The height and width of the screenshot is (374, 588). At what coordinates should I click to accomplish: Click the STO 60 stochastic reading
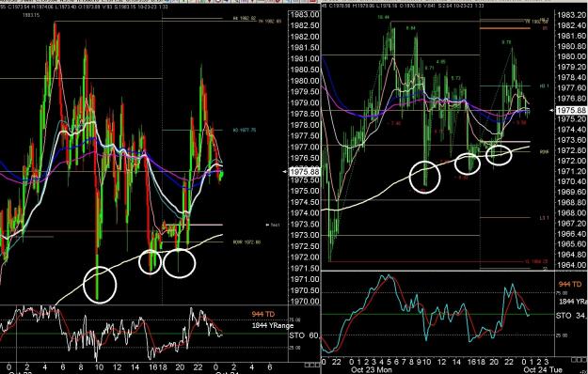(303, 335)
